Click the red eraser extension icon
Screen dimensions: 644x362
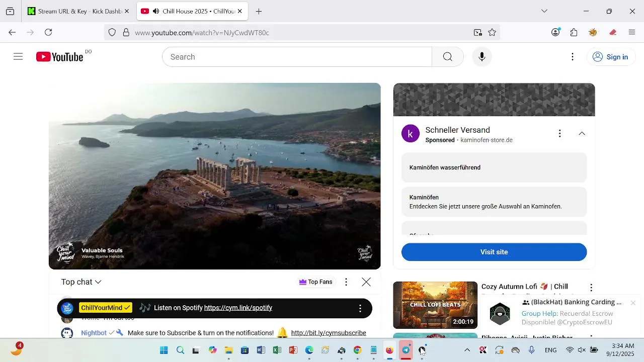point(613,32)
